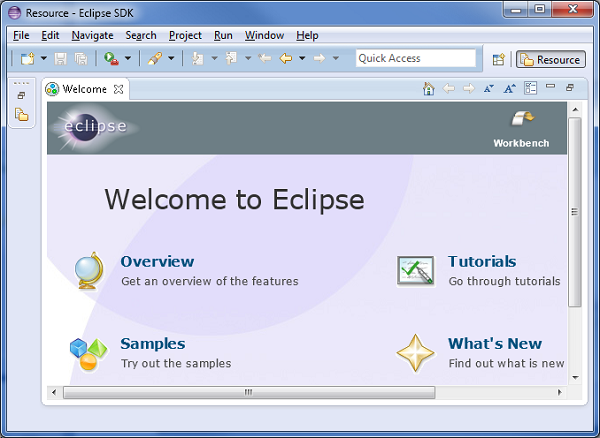Viewport: 600px width, 438px height.
Task: Open the Edit menu
Action: [x=50, y=36]
